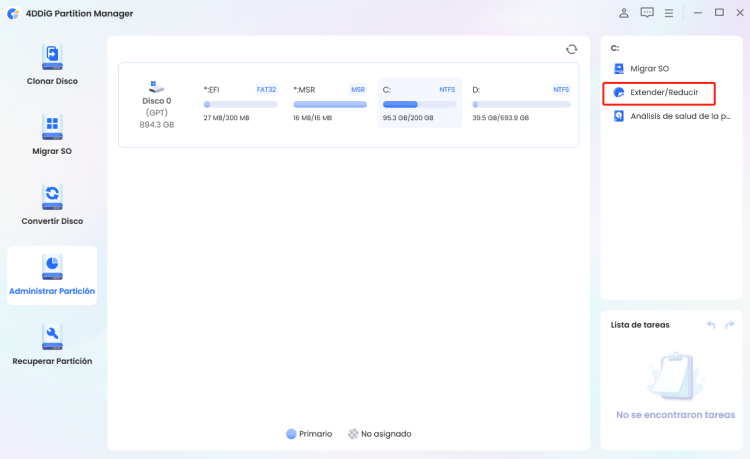Select the *:MSR partition
The image size is (750, 459).
330,103
